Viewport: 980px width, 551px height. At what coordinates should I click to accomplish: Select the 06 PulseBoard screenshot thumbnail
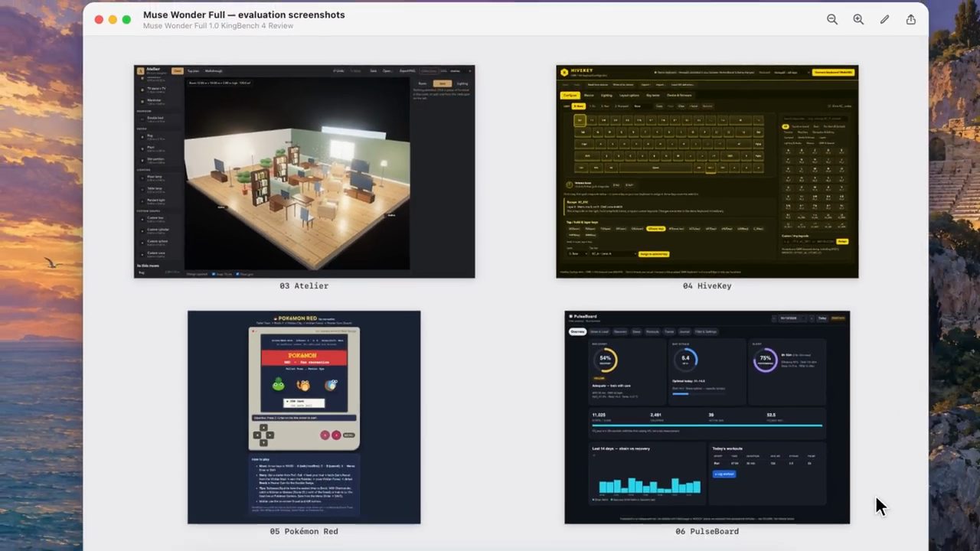click(707, 417)
